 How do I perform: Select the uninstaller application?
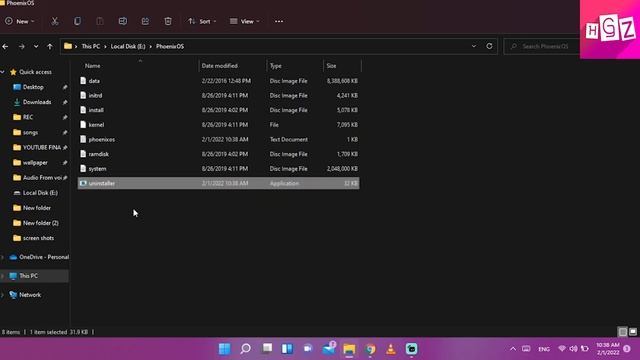tap(219, 183)
